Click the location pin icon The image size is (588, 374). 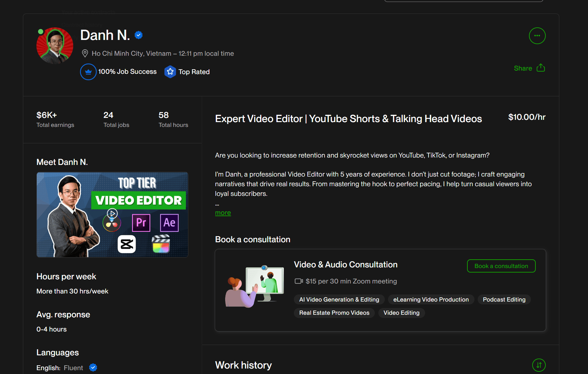pos(85,53)
